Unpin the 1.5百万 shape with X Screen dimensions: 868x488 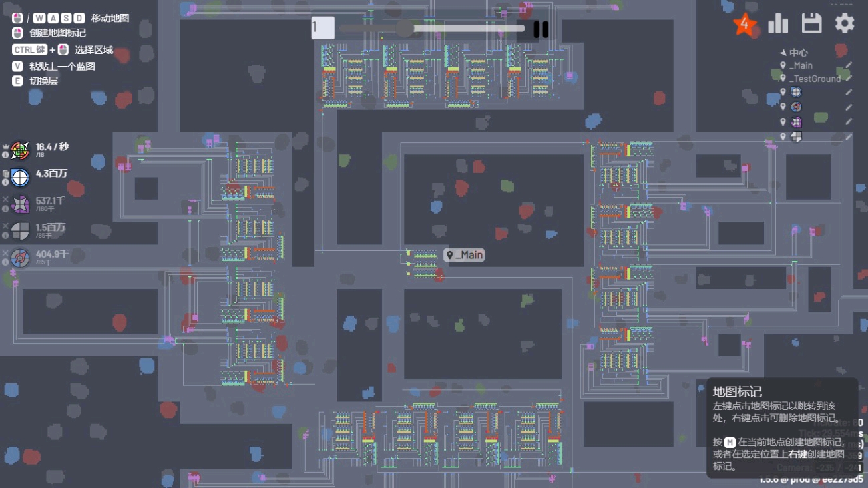coord(5,226)
